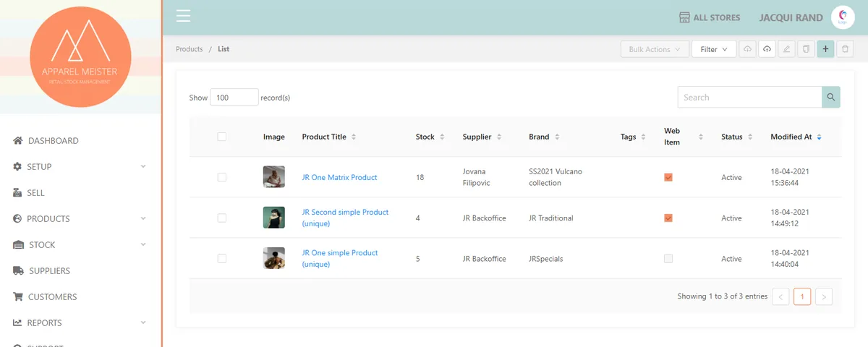Open JR One simple Product thumbnail image
The width and height of the screenshot is (868, 347).
pyautogui.click(x=274, y=258)
